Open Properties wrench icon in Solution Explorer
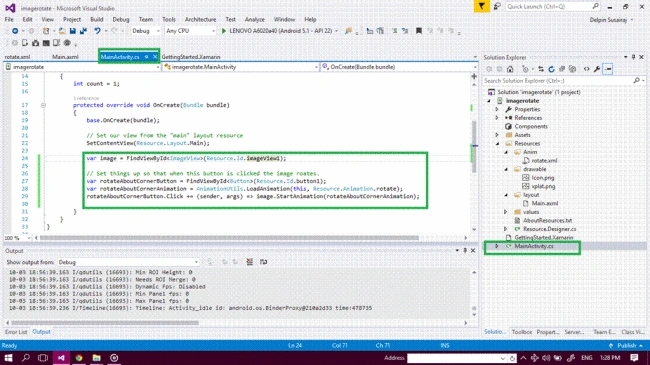This screenshot has height=365, width=650. [x=597, y=69]
